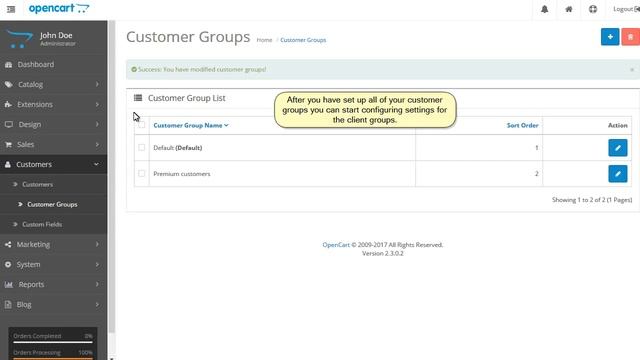
Task: Expand the Design menu chevron
Action: 97,124
